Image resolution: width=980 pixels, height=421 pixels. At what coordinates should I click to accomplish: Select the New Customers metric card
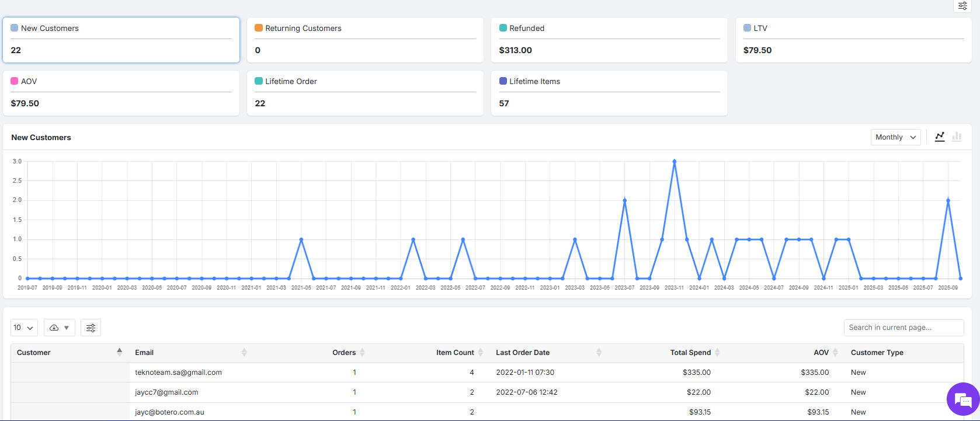click(121, 40)
